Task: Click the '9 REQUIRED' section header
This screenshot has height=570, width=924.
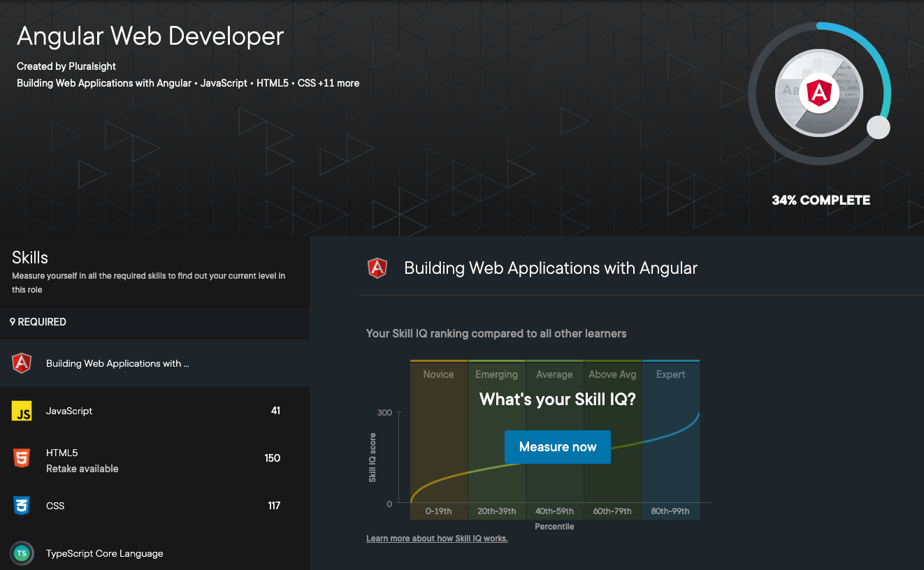Action: click(x=38, y=322)
